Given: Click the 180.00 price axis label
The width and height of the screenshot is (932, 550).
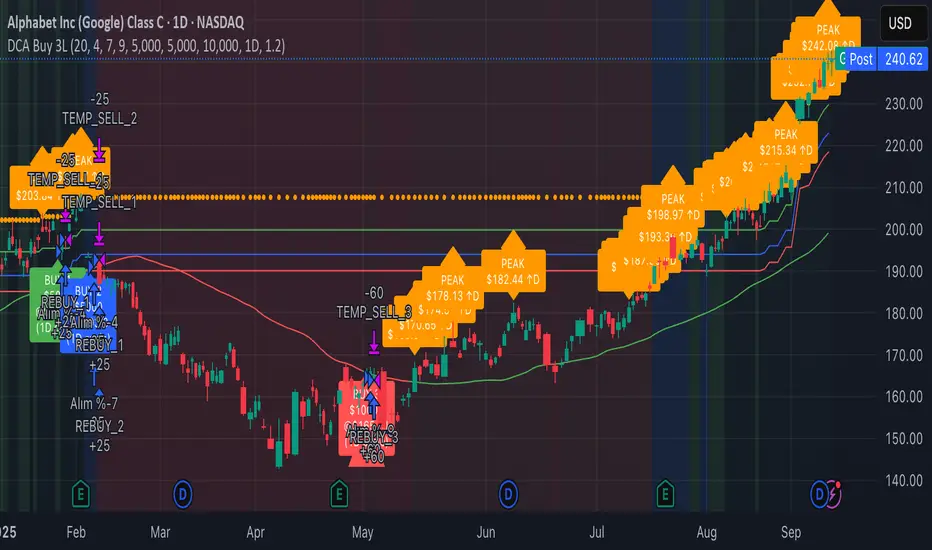Looking at the screenshot, I should [903, 313].
